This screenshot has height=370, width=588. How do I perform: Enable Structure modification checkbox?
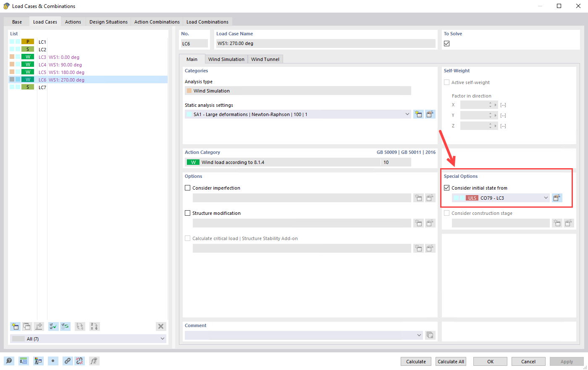pyautogui.click(x=188, y=213)
